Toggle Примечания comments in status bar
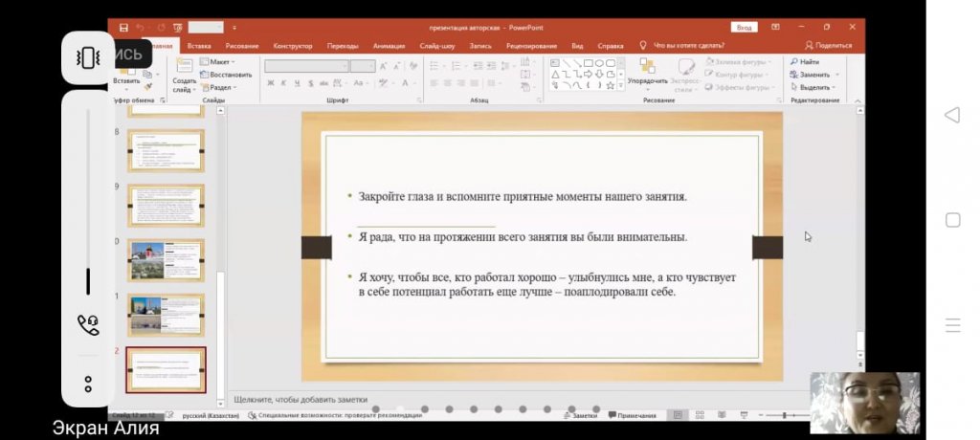The height and width of the screenshot is (440, 980). click(633, 415)
